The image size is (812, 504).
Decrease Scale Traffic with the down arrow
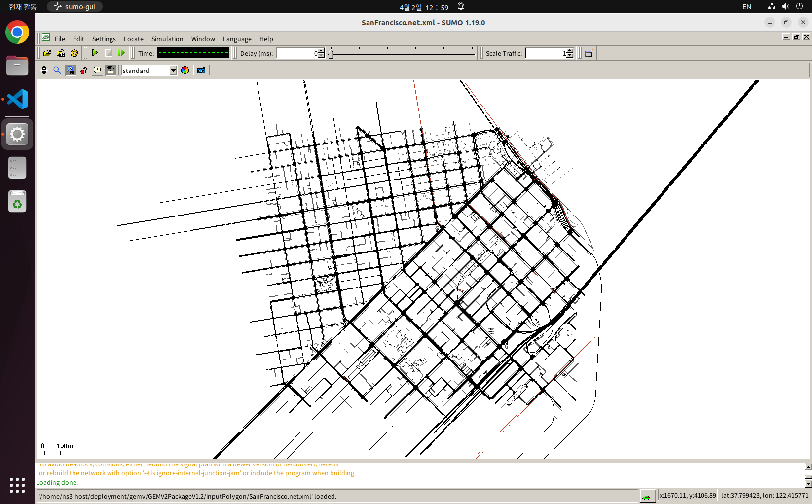pyautogui.click(x=570, y=56)
